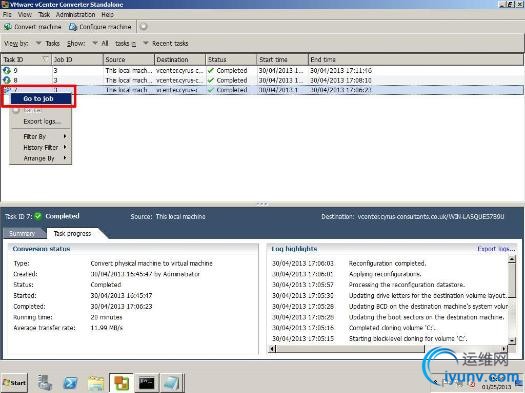This screenshot has width=525, height=393.
Task: Click the task icon in row 9
Action: pyautogui.click(x=7, y=70)
